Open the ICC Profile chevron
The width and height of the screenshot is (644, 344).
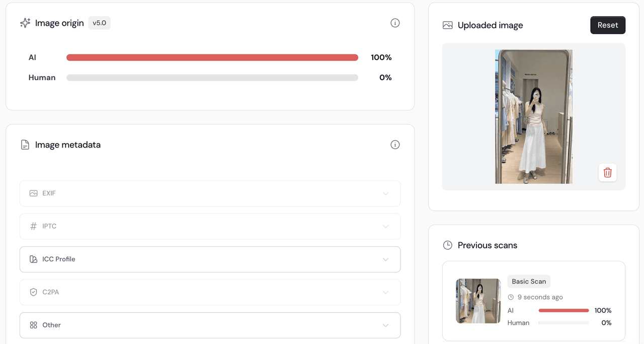[385, 259]
